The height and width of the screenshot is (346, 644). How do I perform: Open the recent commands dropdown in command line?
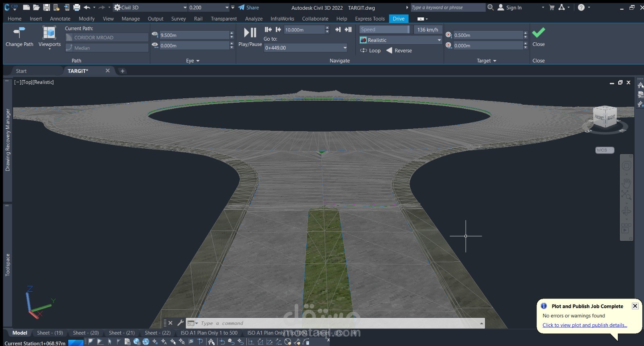(x=193, y=323)
